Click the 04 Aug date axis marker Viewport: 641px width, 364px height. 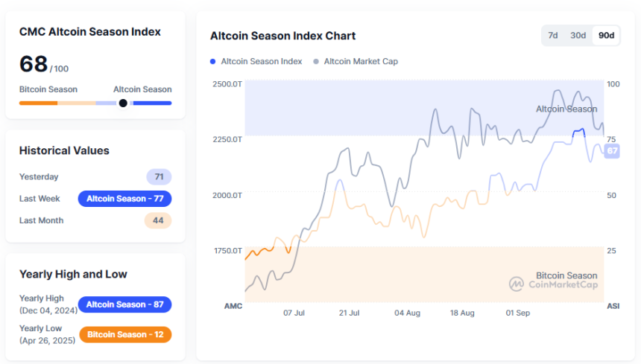tap(407, 313)
